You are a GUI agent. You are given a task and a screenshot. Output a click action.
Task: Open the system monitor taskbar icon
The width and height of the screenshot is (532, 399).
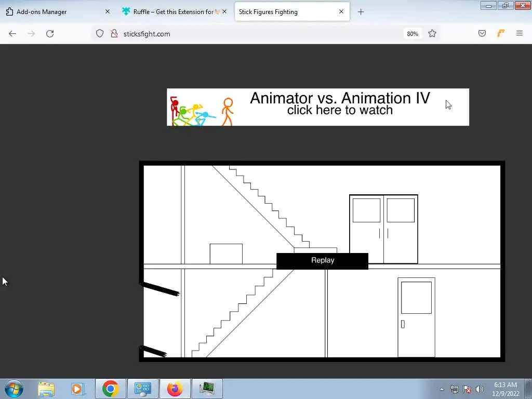[207, 389]
